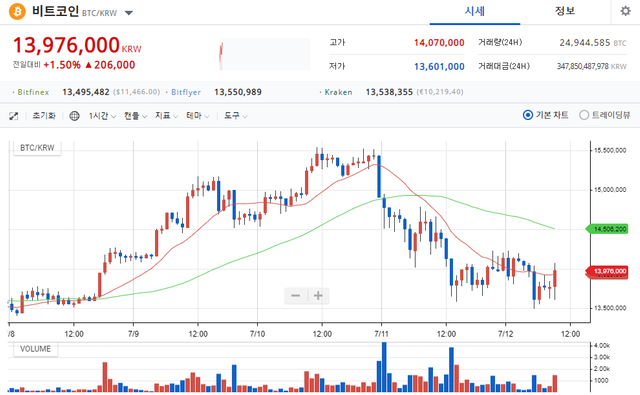
Task: Click the Bitfinex price 13,495,482
Action: tap(86, 92)
